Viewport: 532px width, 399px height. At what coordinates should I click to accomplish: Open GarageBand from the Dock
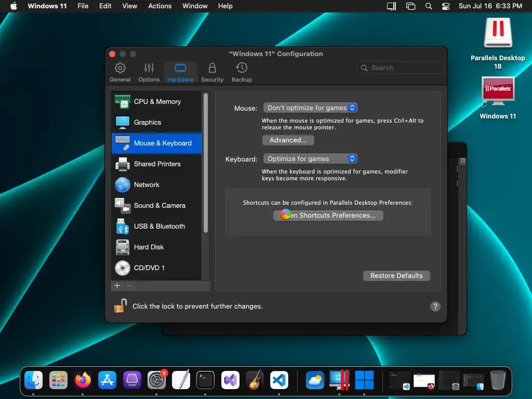coord(255,380)
